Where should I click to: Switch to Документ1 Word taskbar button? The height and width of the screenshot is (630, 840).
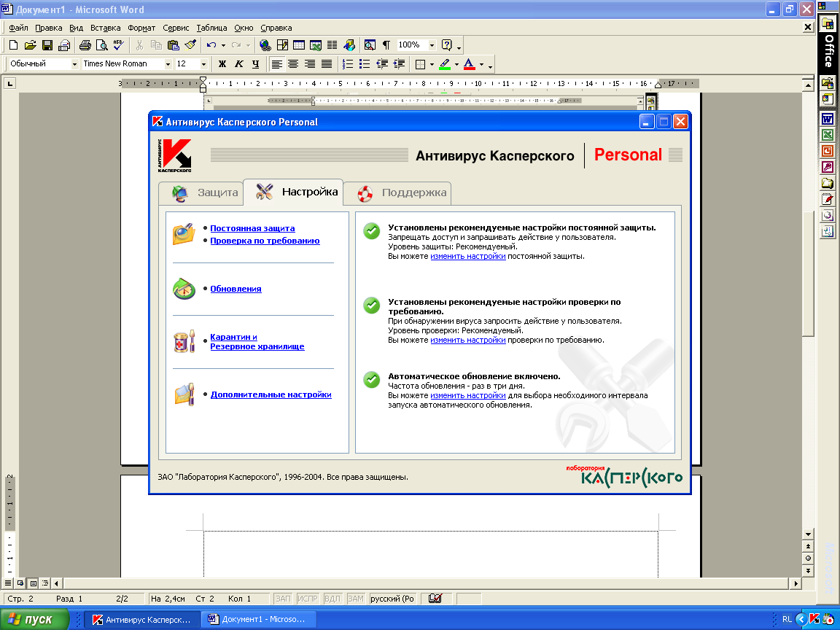[259, 619]
